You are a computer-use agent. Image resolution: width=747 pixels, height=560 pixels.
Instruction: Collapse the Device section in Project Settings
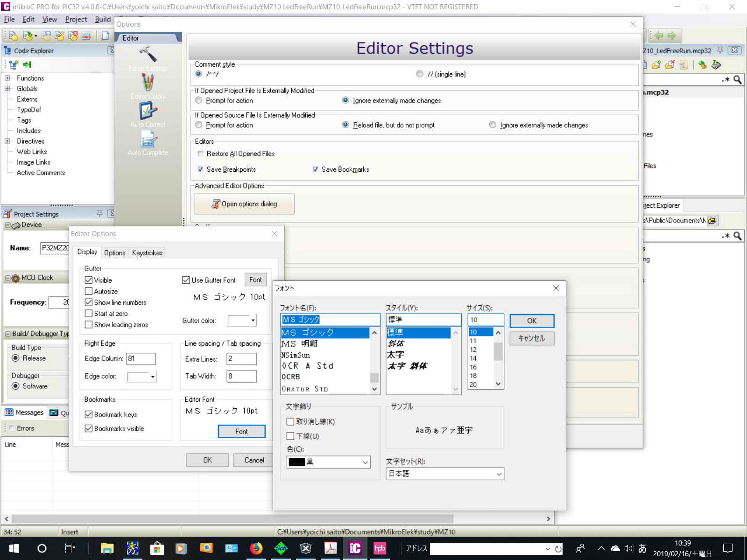[x=8, y=225]
